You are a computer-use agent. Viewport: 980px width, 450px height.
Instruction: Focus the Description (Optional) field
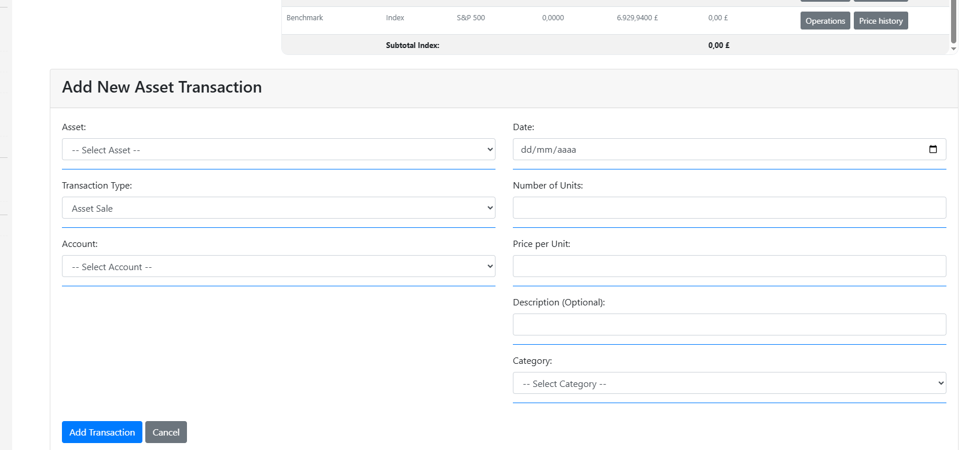click(729, 324)
